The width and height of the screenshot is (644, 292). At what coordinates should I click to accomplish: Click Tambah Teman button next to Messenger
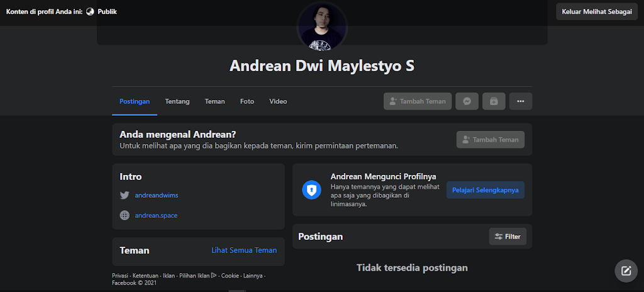pyautogui.click(x=418, y=101)
